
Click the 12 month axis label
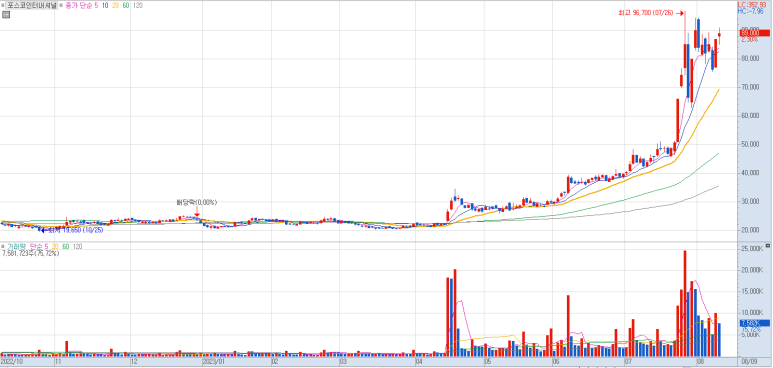click(x=135, y=362)
